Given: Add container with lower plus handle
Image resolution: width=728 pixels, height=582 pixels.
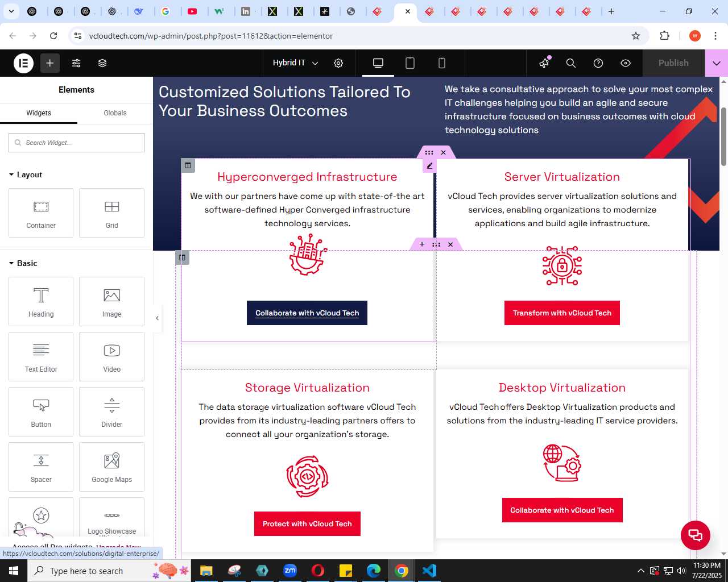Looking at the screenshot, I should [422, 244].
